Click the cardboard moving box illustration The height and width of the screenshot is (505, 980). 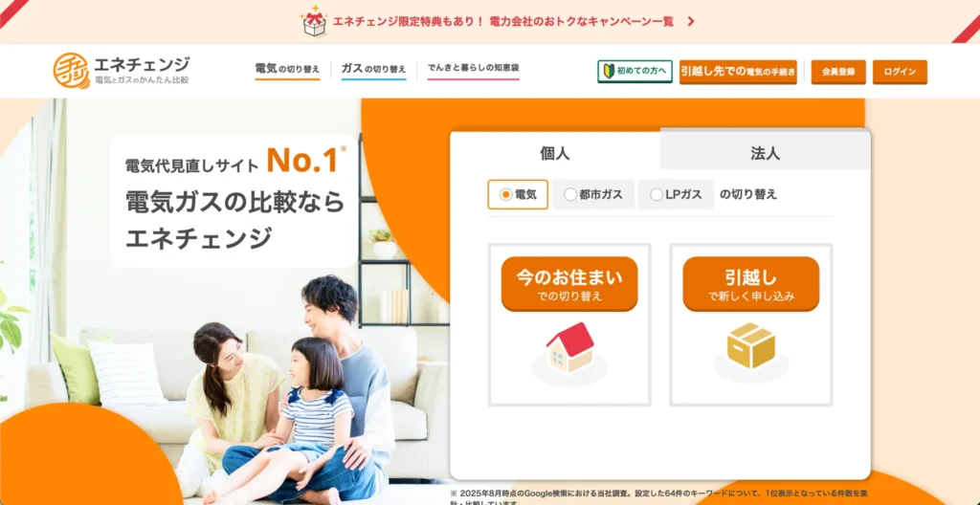(x=750, y=345)
